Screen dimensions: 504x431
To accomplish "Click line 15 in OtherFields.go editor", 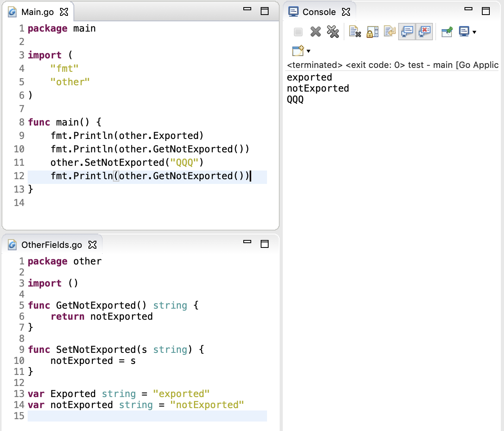I will tap(147, 416).
